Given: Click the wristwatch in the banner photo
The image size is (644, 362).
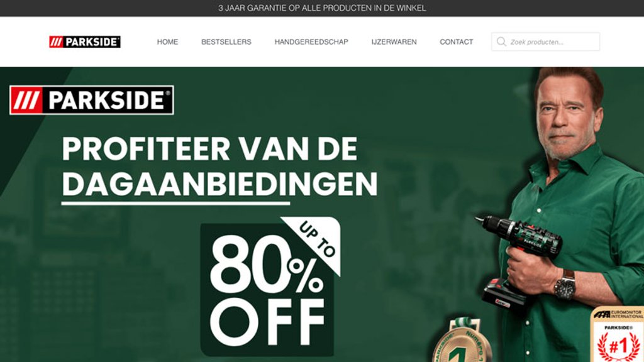Looking at the screenshot, I should click(x=565, y=285).
